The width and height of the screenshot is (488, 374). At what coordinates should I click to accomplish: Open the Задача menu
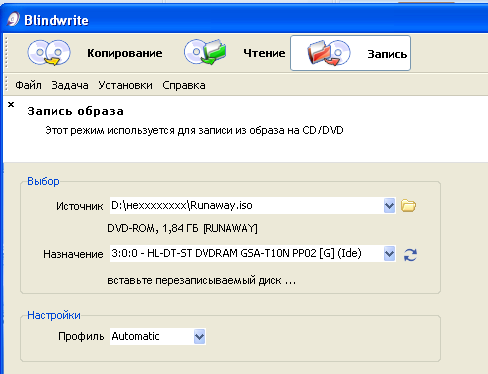tap(70, 85)
